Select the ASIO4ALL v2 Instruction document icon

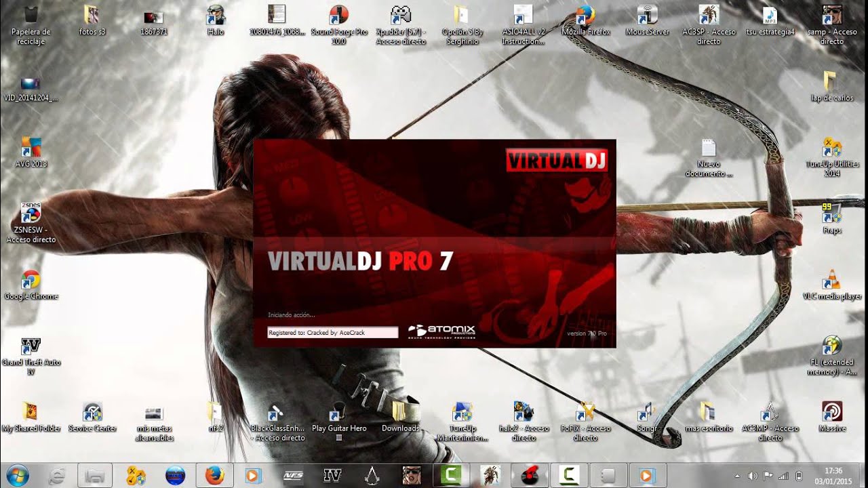click(523, 24)
